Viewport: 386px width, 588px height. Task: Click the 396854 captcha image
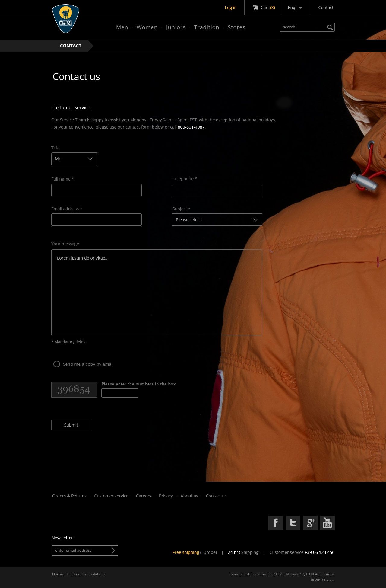point(74,390)
